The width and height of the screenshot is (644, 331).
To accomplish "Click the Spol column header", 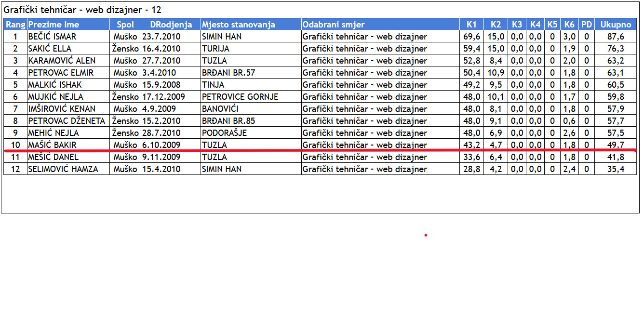I will [125, 25].
